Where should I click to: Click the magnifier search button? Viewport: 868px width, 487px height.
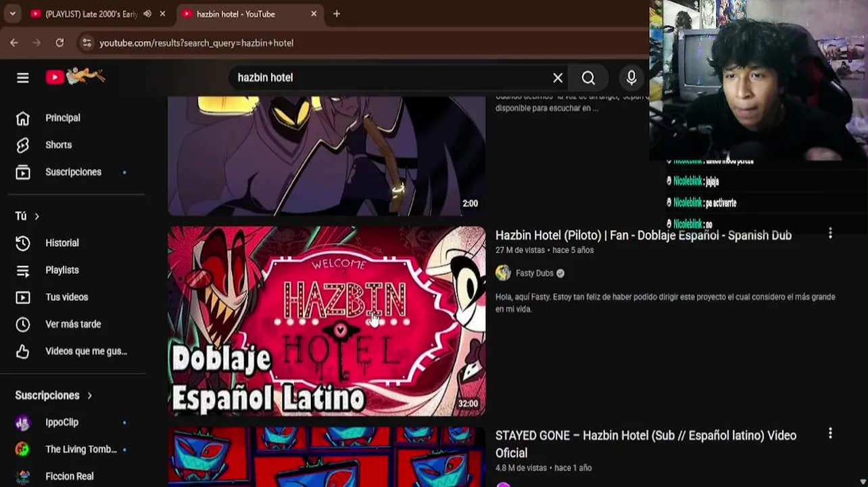coord(588,78)
